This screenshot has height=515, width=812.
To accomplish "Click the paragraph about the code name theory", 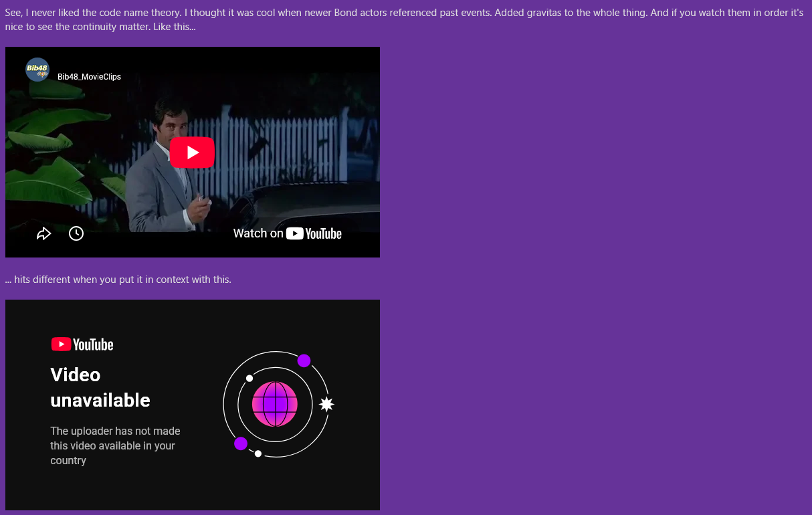I will (x=404, y=20).
